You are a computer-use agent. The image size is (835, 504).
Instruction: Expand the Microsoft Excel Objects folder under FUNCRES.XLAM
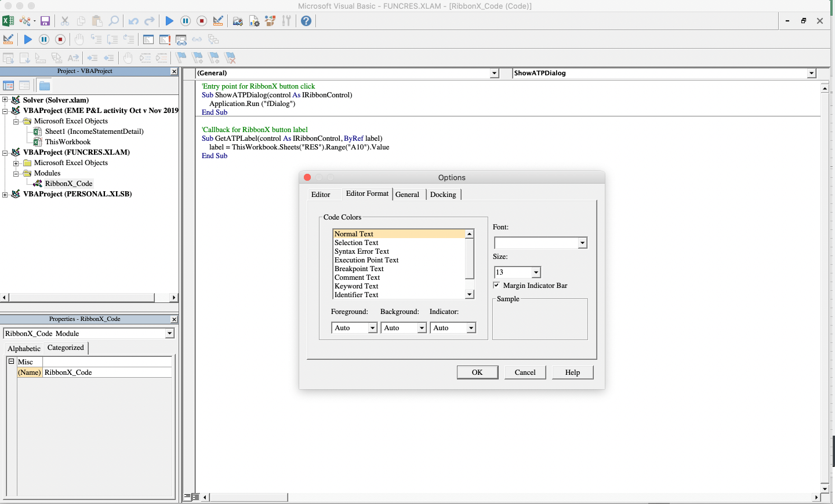click(16, 163)
